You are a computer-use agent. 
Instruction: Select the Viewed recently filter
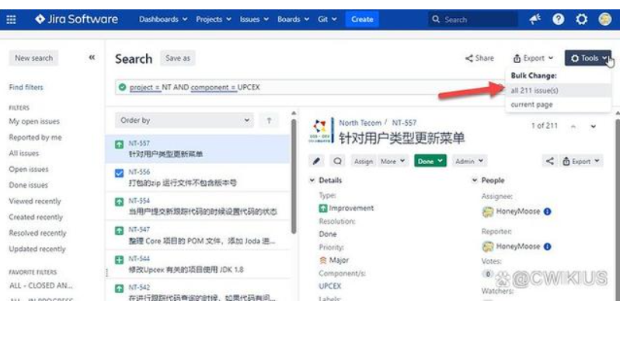(x=35, y=201)
